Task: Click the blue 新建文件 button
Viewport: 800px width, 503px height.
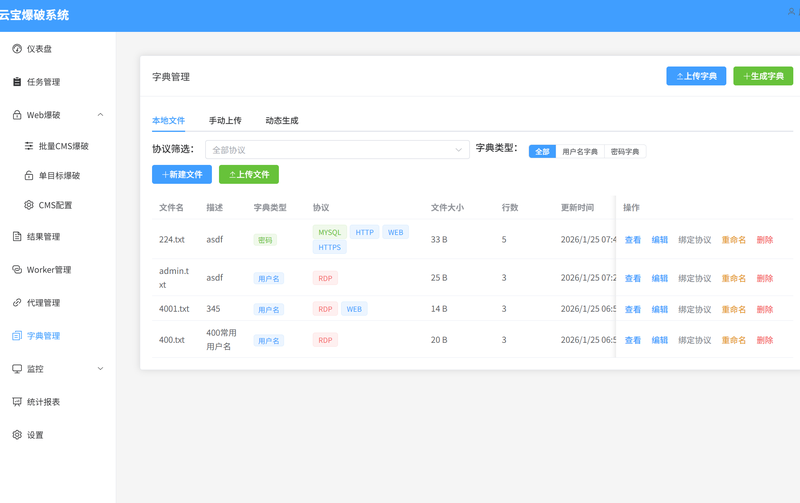Action: tap(182, 174)
